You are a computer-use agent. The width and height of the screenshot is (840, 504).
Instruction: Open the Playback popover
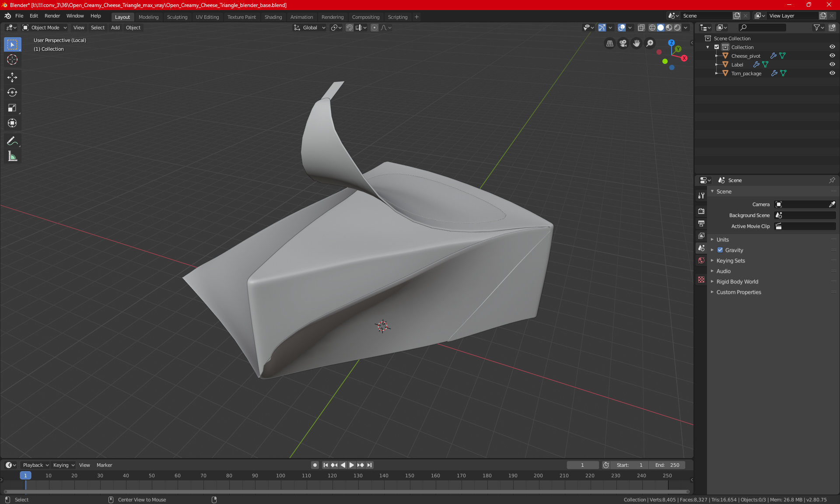[35, 465]
